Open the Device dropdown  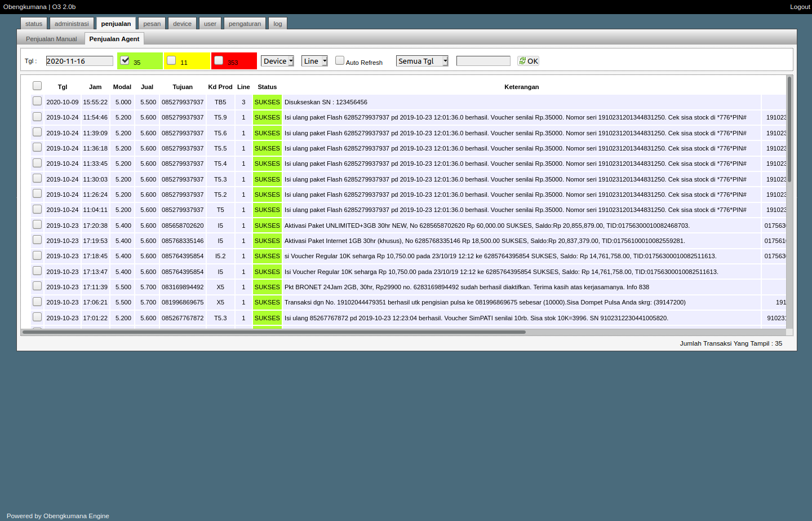(x=277, y=61)
